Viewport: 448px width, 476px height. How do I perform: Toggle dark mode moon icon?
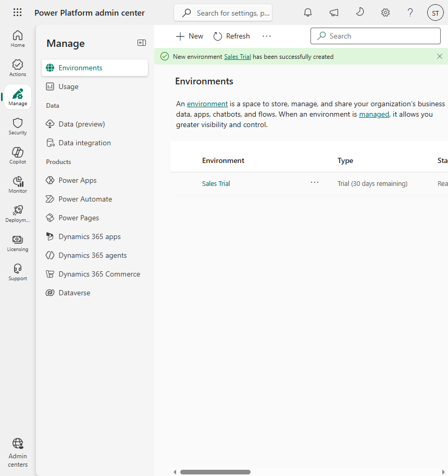[359, 12]
